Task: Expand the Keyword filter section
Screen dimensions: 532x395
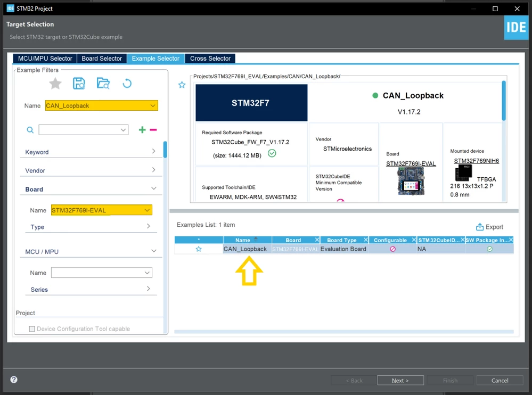Action: coord(90,152)
